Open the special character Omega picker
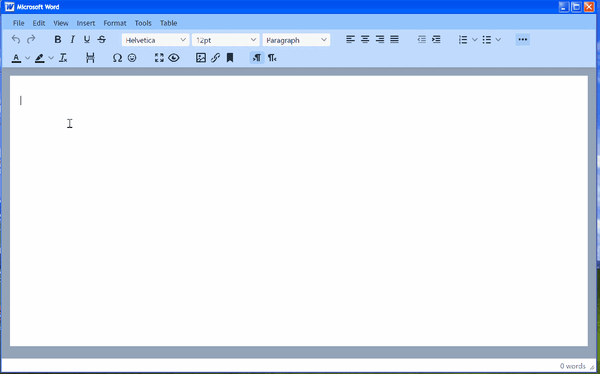 coord(117,58)
